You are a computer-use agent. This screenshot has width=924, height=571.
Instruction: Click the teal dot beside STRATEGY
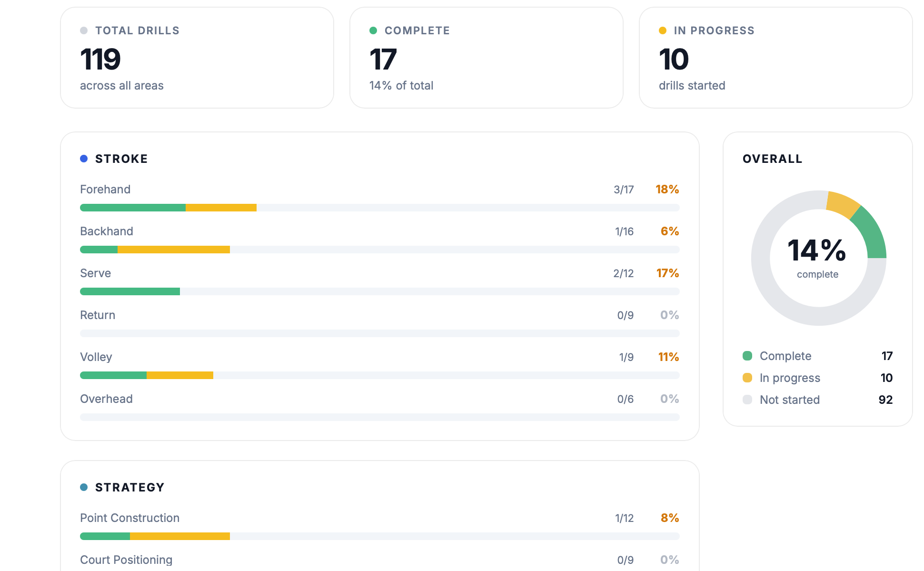coord(84,487)
